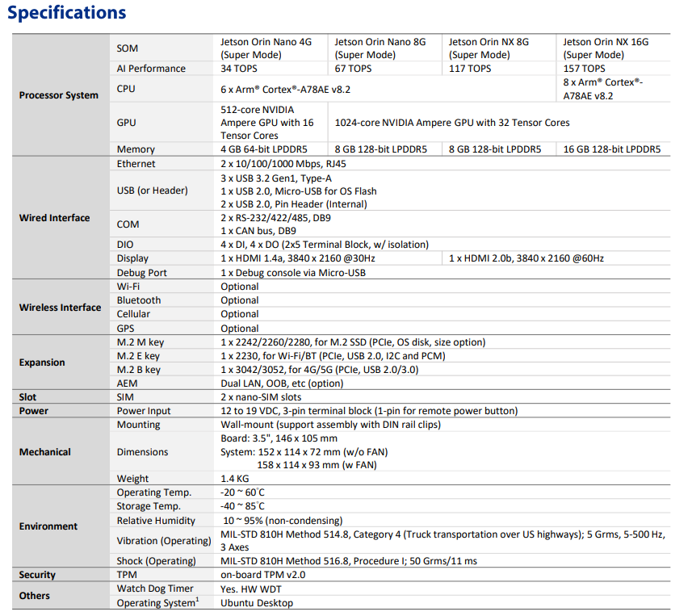The width and height of the screenshot is (692, 616).
Task: Select the 1024-core NVIDIA Ampere GPU cell
Action: point(452,123)
